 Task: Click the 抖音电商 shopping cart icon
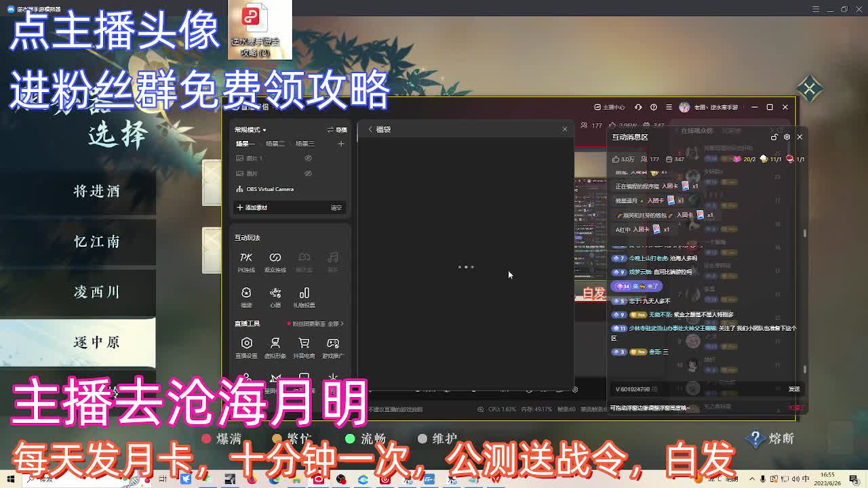pos(303,346)
